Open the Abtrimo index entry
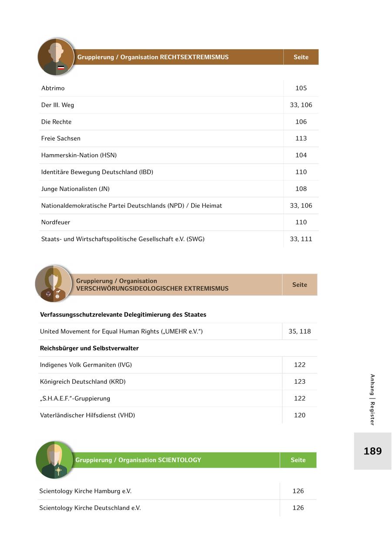392x554 pixels. tap(53, 88)
